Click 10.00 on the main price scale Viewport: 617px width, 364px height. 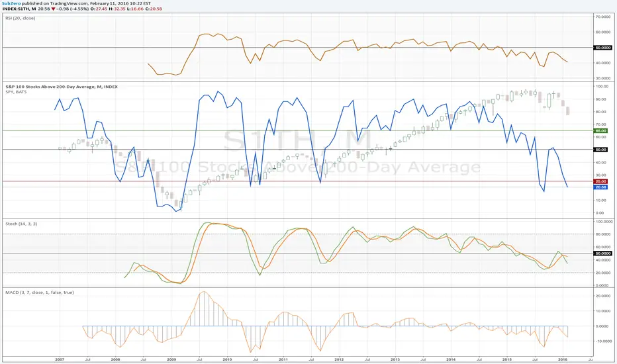click(x=602, y=200)
